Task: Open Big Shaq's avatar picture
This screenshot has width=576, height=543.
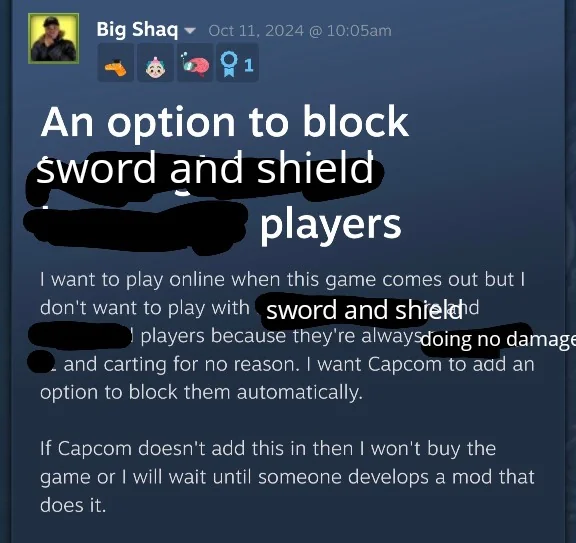Action: point(54,38)
